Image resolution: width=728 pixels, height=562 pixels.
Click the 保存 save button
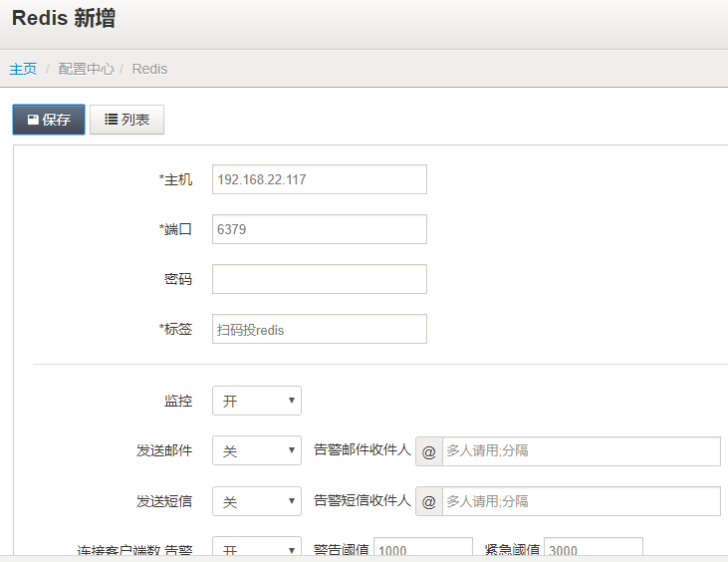click(x=49, y=120)
